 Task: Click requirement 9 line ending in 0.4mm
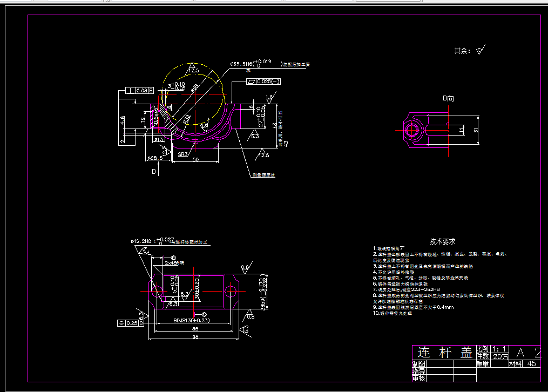point(413,307)
